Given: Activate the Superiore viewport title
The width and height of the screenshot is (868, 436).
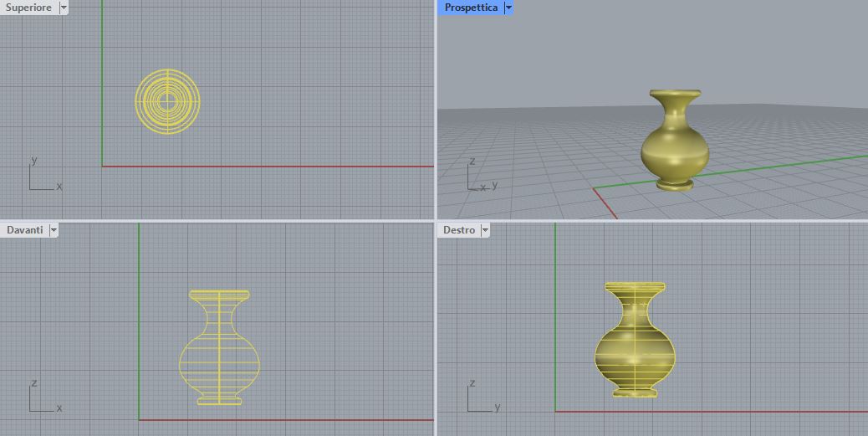Looking at the screenshot, I should [28, 8].
